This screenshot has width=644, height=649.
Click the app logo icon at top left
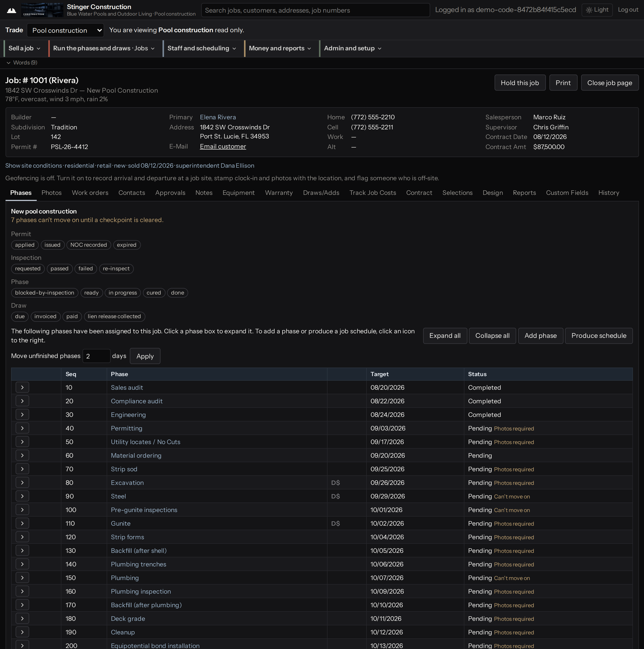tap(11, 10)
